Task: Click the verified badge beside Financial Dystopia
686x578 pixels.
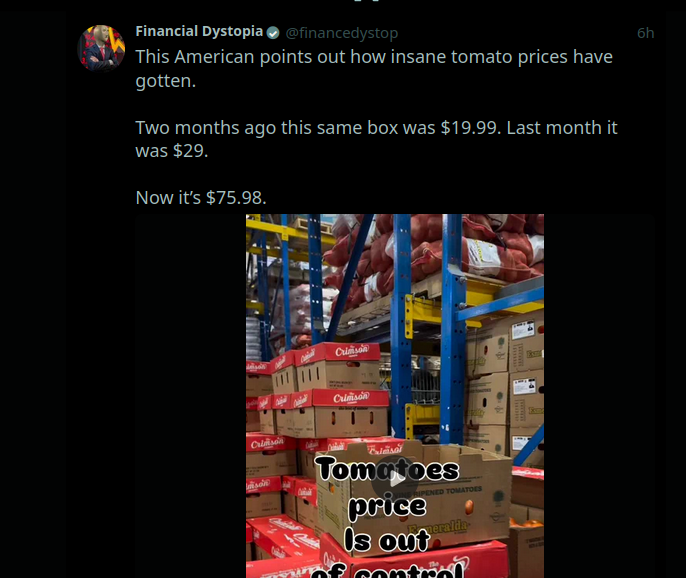Action: (273, 32)
